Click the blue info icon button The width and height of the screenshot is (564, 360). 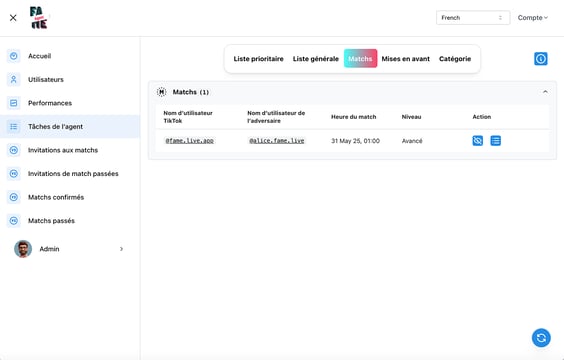pyautogui.click(x=541, y=59)
